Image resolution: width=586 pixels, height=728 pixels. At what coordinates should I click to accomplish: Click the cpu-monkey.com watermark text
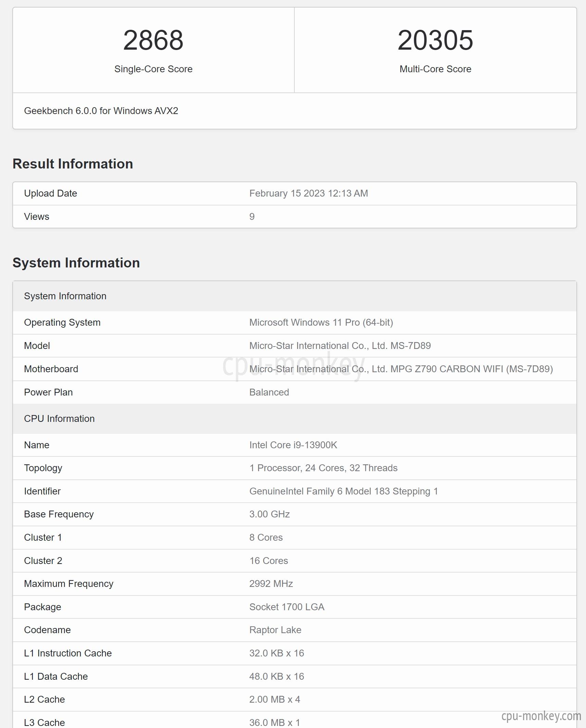click(x=541, y=716)
